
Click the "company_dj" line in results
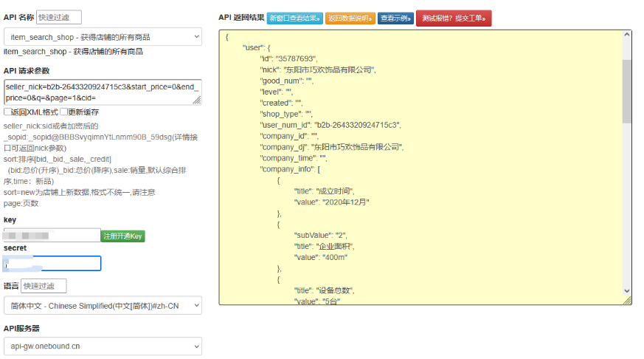332,147
